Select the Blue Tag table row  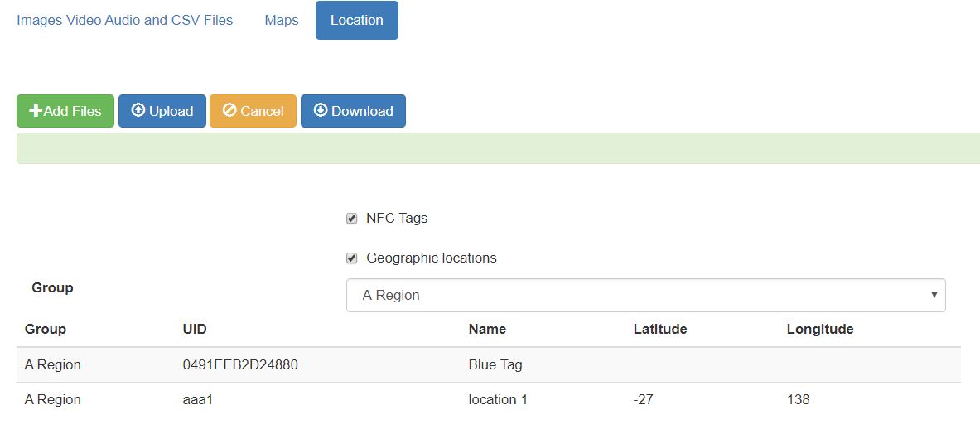tap(495, 364)
